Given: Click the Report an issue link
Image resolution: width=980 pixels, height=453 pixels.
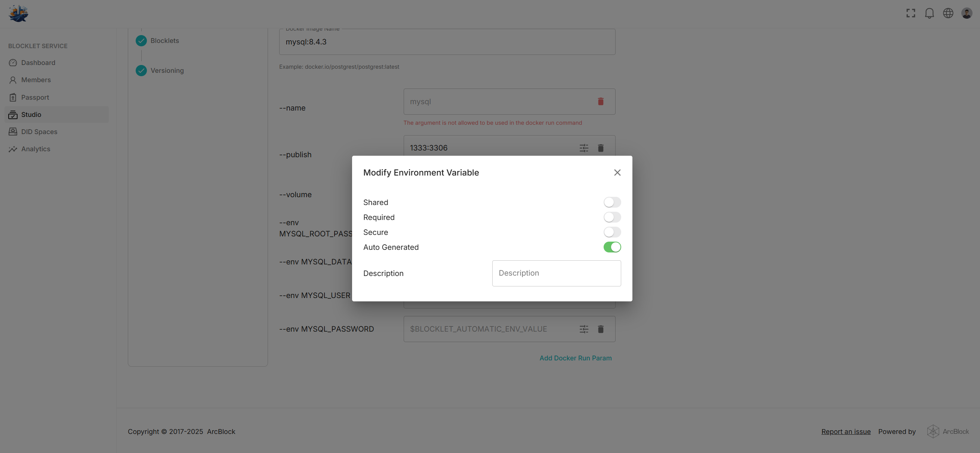Looking at the screenshot, I should tap(846, 432).
